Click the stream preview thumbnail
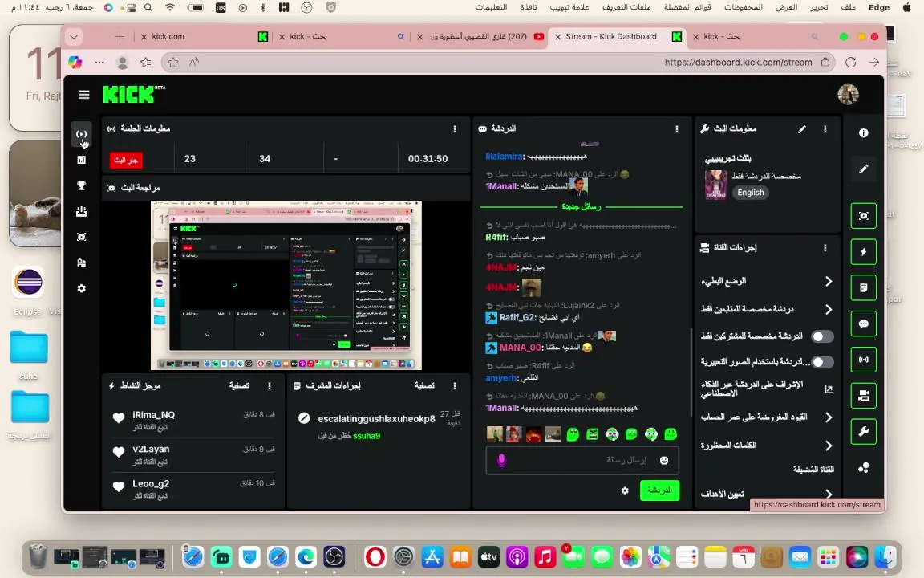This screenshot has height=578, width=924. (x=286, y=285)
